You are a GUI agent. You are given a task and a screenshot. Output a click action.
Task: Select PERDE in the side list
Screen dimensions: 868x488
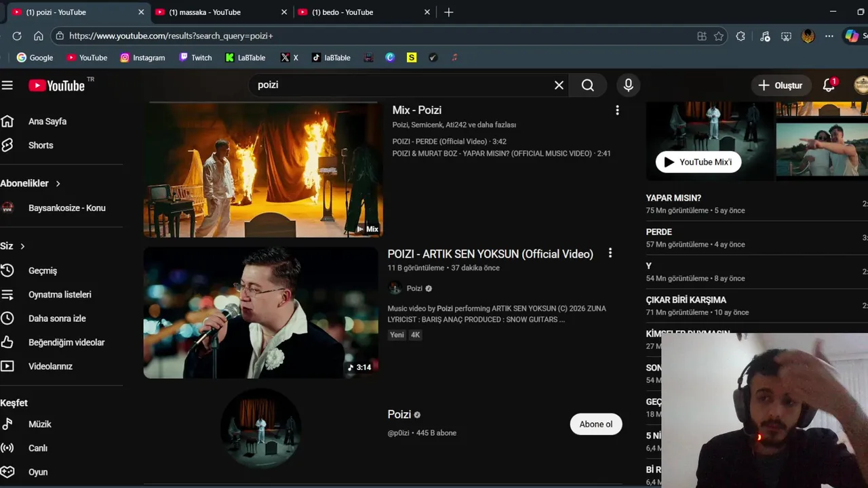pos(658,232)
